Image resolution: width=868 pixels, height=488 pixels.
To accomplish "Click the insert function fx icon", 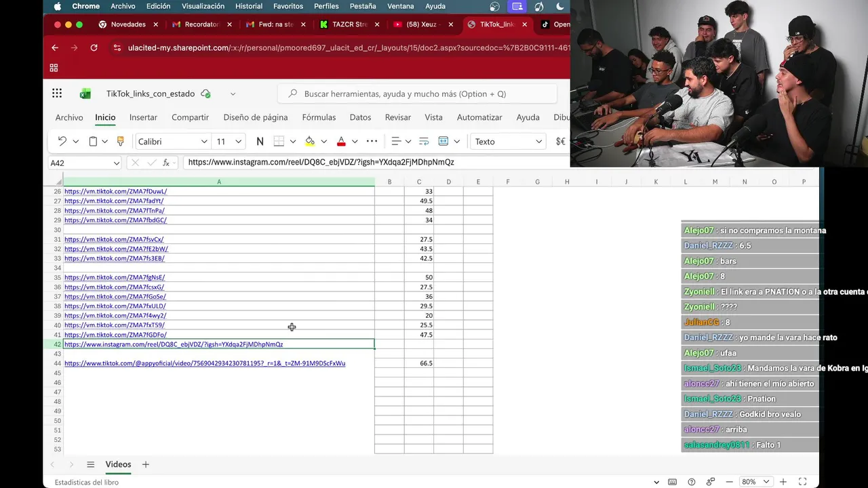I will (x=166, y=163).
